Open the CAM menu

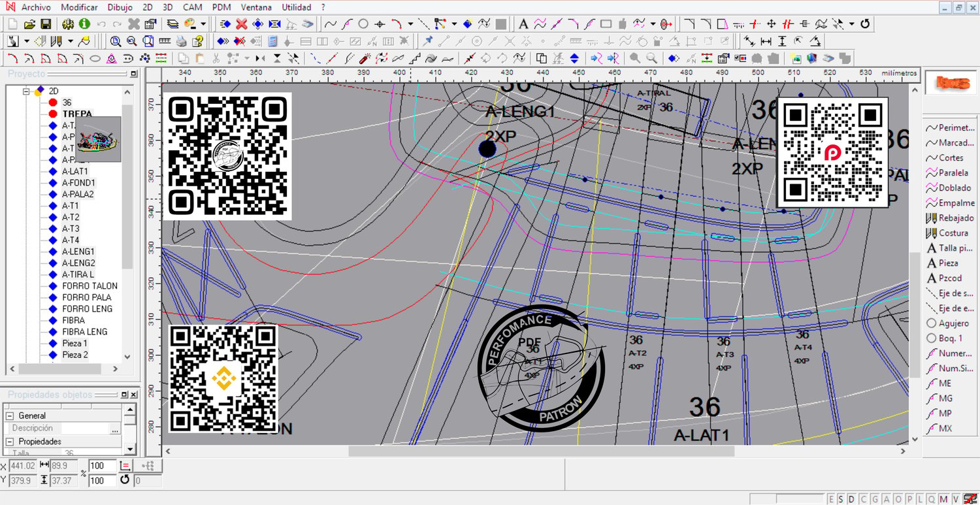[192, 7]
